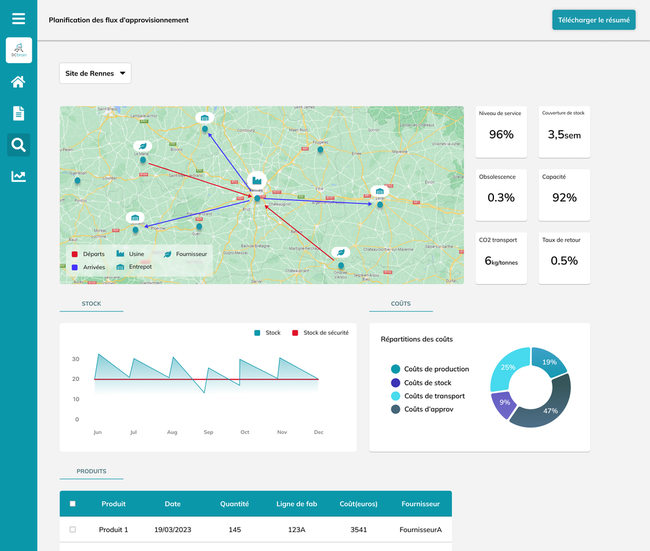Viewport: 650px width, 551px height.
Task: Select the search magnifier sidebar icon
Action: (18, 145)
